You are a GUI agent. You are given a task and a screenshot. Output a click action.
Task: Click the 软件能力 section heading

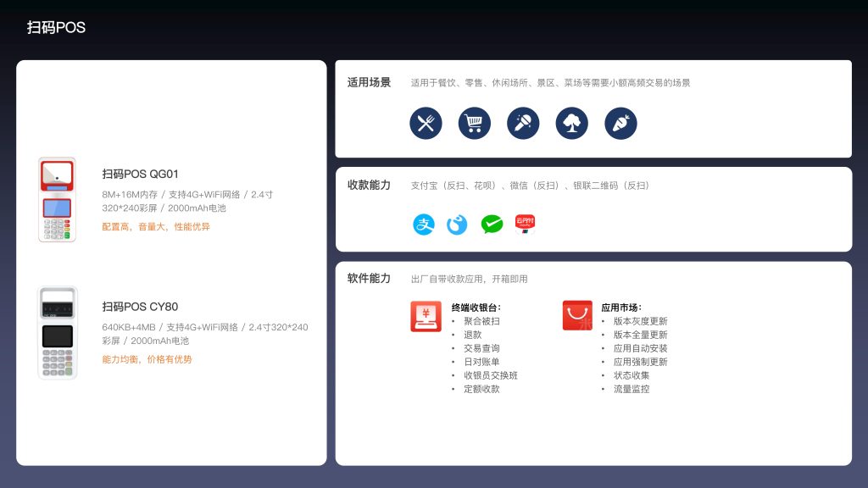click(369, 278)
